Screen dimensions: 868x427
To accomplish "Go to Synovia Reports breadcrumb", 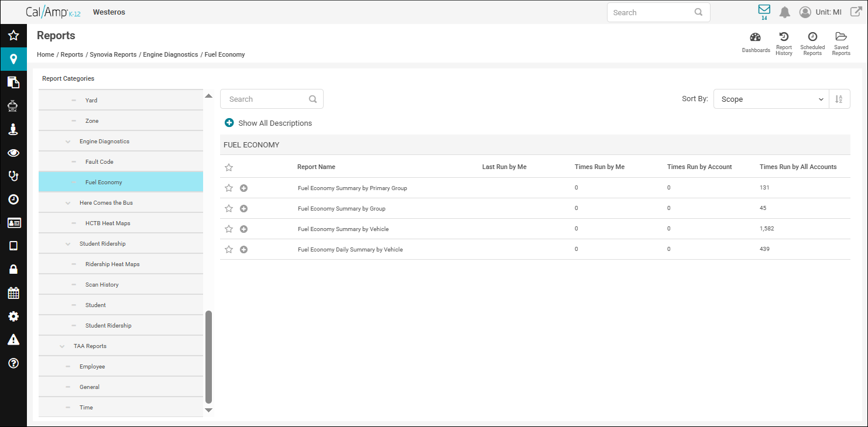I will (x=113, y=54).
